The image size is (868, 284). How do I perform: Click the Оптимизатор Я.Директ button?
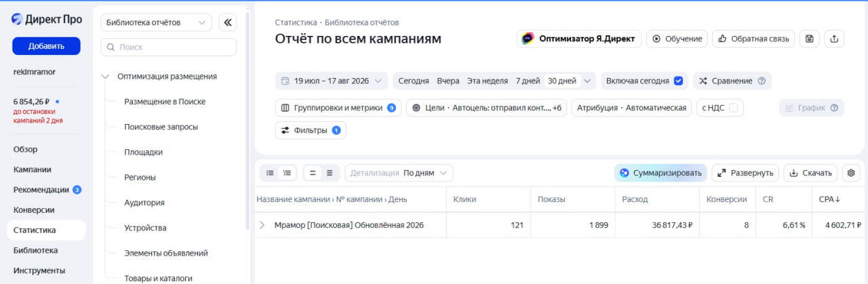[x=578, y=39]
